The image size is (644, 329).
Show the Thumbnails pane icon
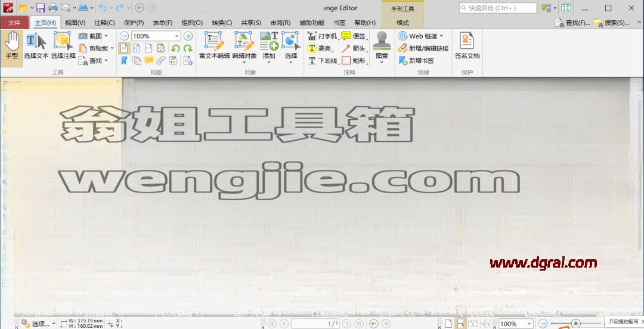pos(137,61)
